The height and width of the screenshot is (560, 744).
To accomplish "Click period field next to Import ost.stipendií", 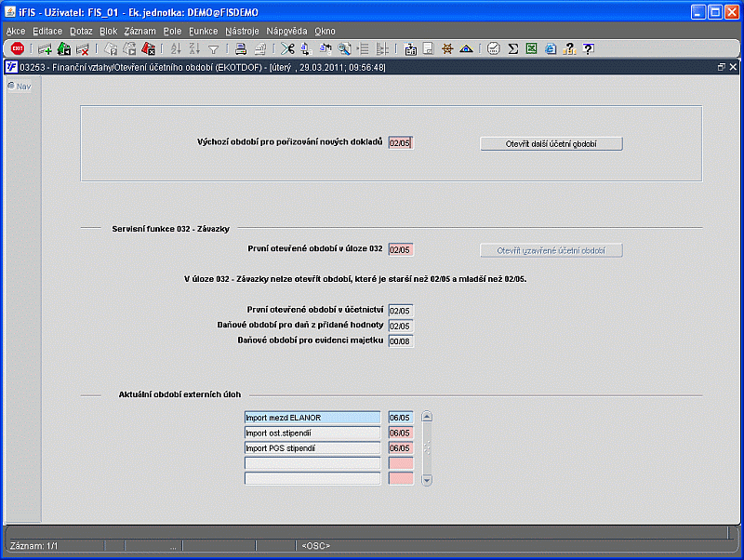I will tap(401, 433).
